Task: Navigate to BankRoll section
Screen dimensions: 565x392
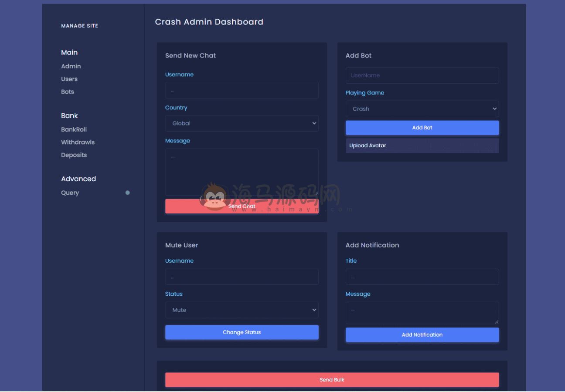Action: click(x=74, y=129)
